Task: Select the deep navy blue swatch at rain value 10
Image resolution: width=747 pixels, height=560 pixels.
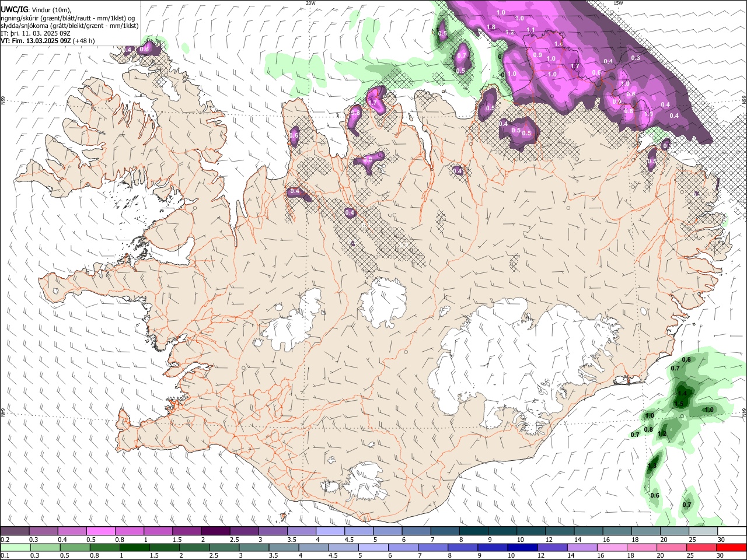Action: tap(522, 547)
